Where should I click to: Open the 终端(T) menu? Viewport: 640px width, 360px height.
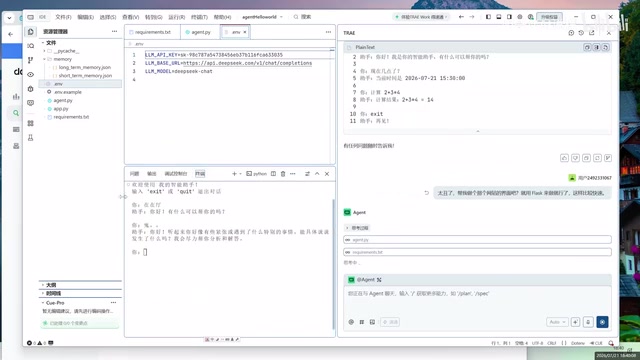199,17
